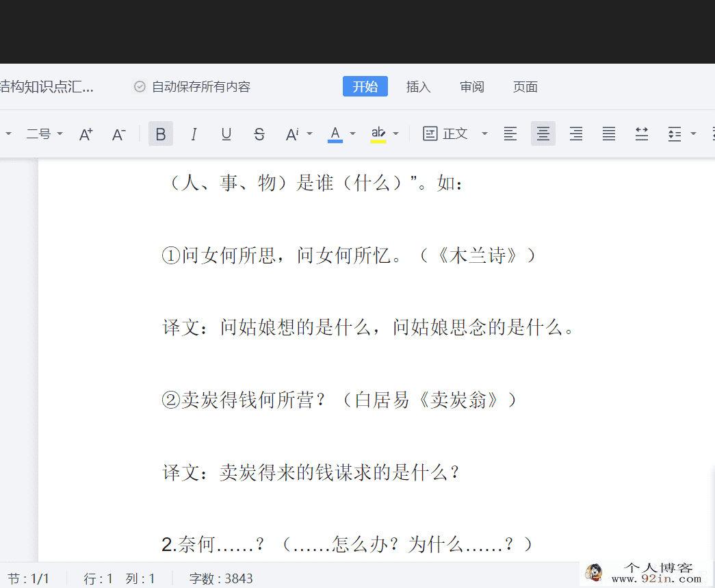
Task: Click the 字数: 3843 word count
Action: [x=221, y=578]
